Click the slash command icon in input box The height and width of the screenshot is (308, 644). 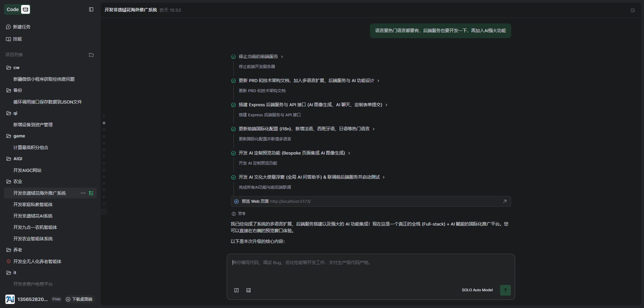tap(236, 290)
